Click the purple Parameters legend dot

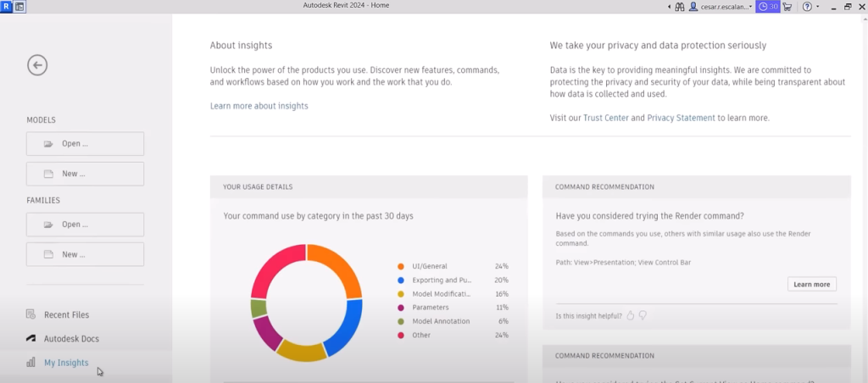[x=401, y=308]
